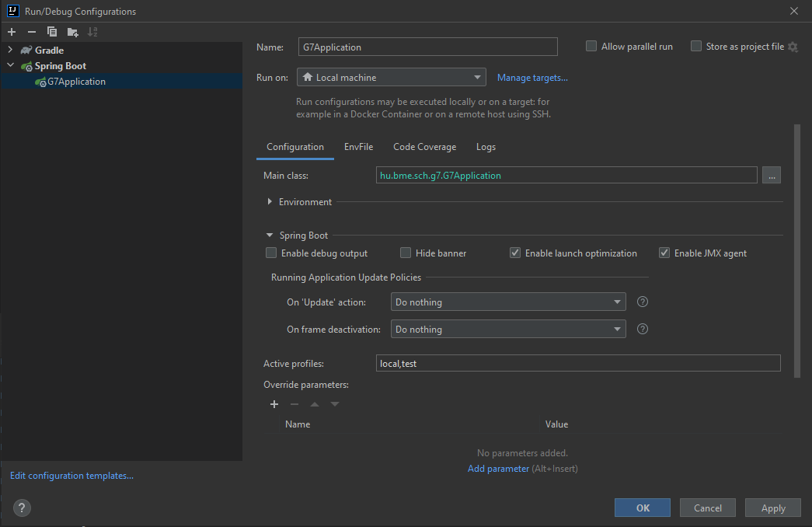
Task: Collapse the Spring Boot settings section
Action: [x=270, y=236]
